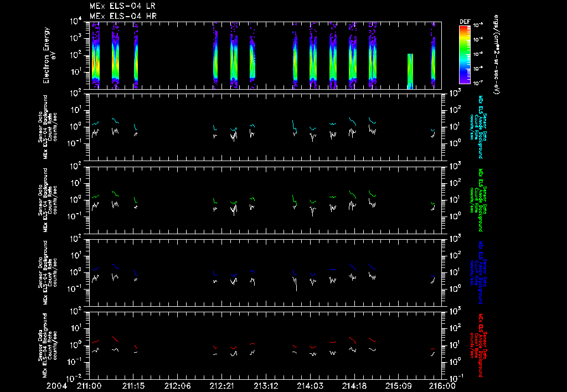Click the 214:03 time axis label
The height and width of the screenshot is (392, 567).
310,386
